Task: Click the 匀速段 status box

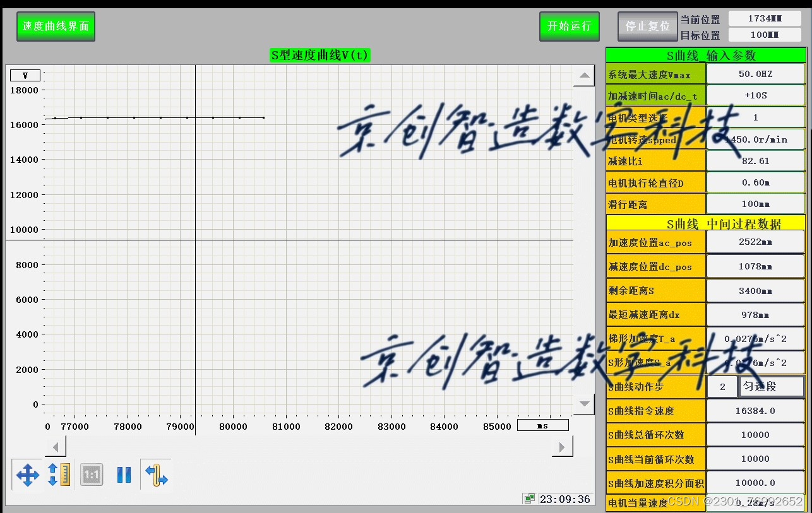Action: click(772, 386)
